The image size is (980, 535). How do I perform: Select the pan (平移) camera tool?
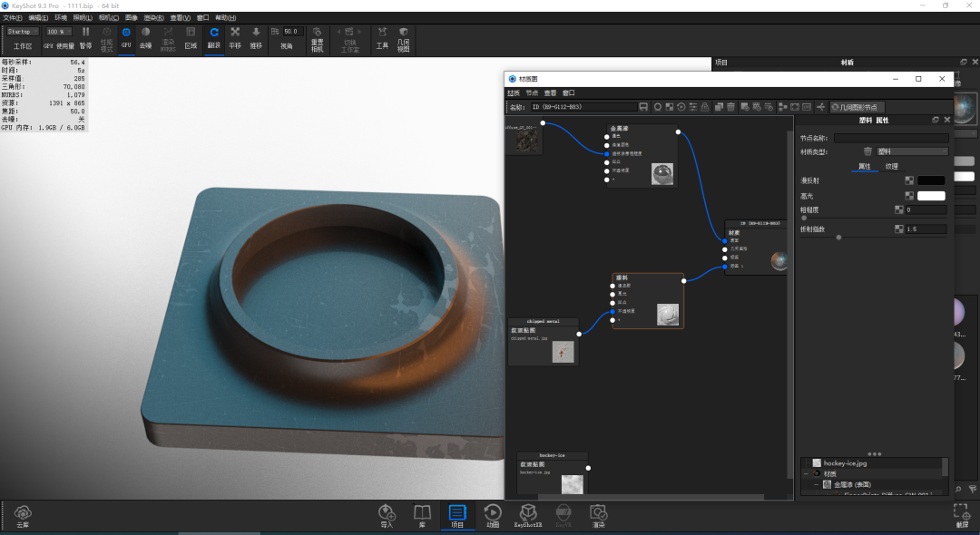235,38
